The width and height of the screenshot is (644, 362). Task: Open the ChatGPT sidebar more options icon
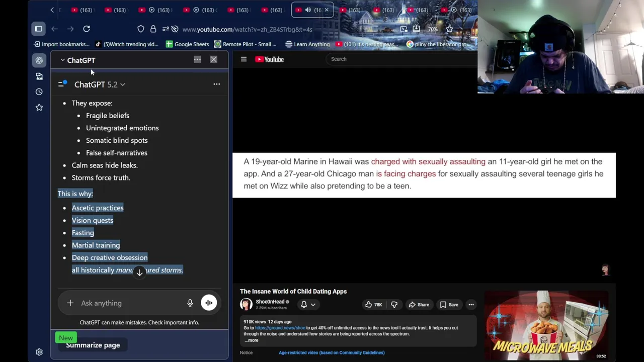point(197,60)
